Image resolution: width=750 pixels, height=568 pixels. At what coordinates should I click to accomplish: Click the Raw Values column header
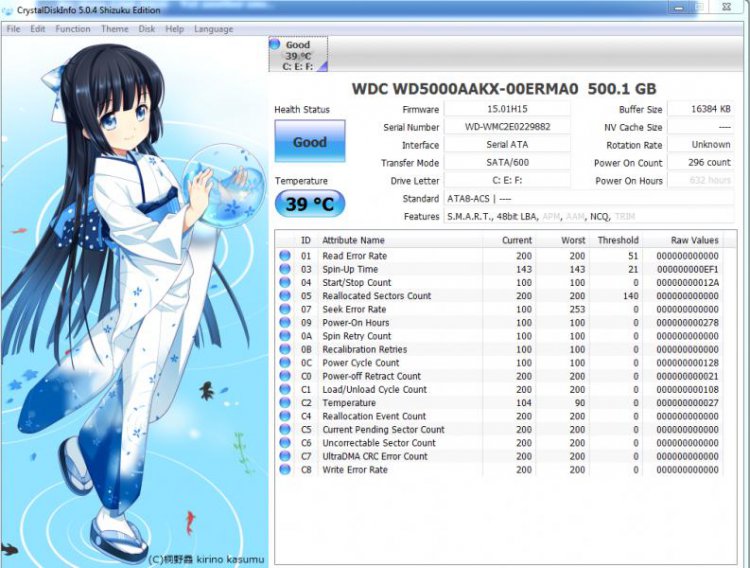tap(694, 240)
